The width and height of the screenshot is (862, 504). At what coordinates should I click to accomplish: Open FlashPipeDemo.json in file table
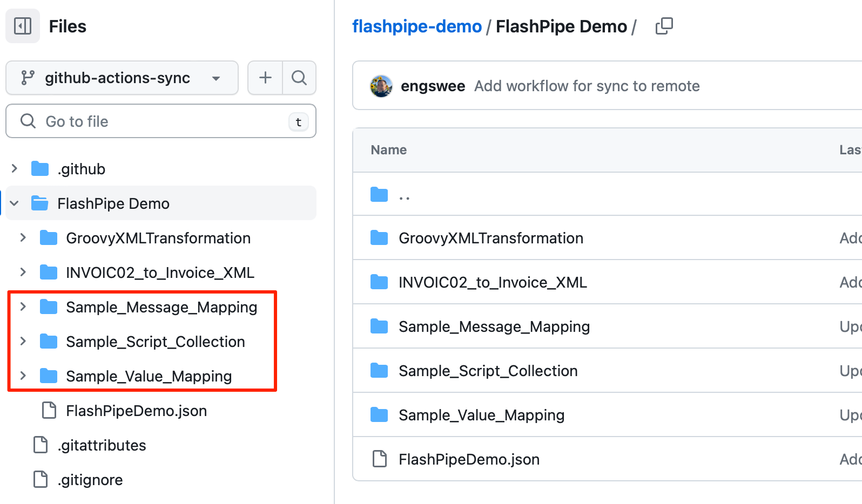click(x=469, y=459)
